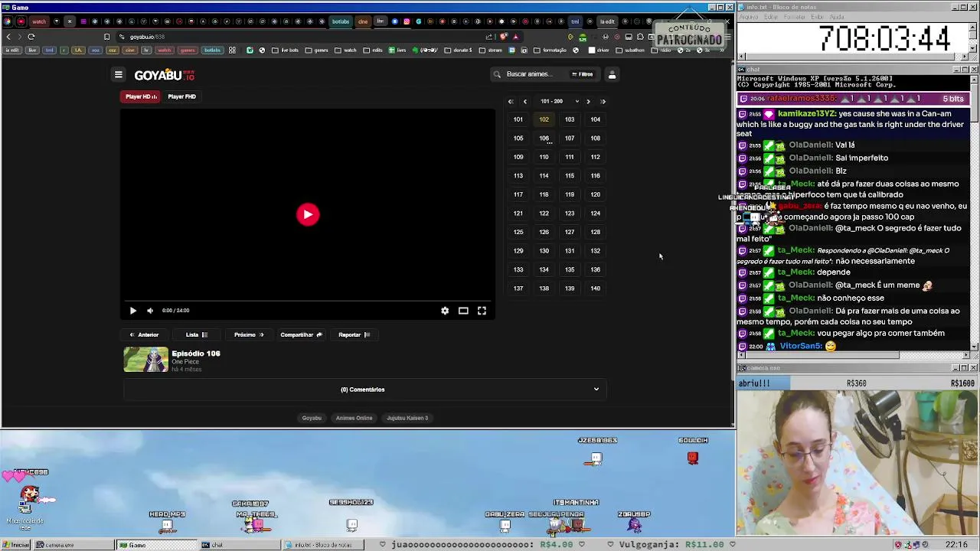
Task: Reload the browser page
Action: 31,37
